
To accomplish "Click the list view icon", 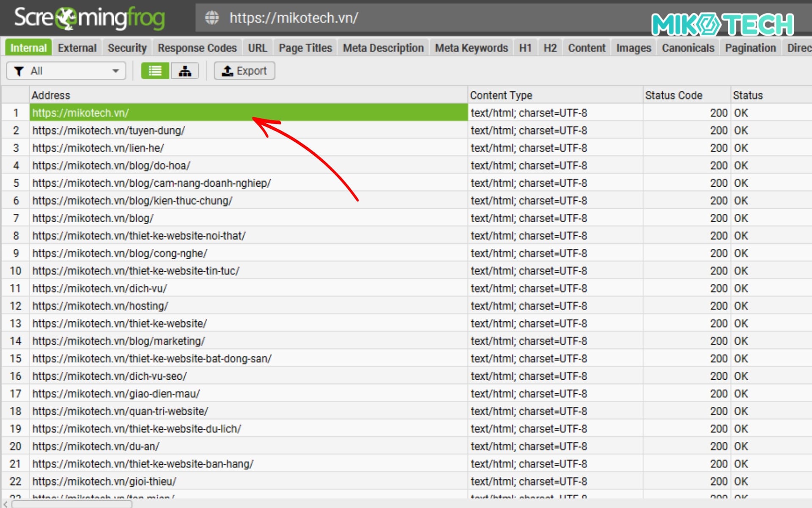I will click(x=155, y=71).
